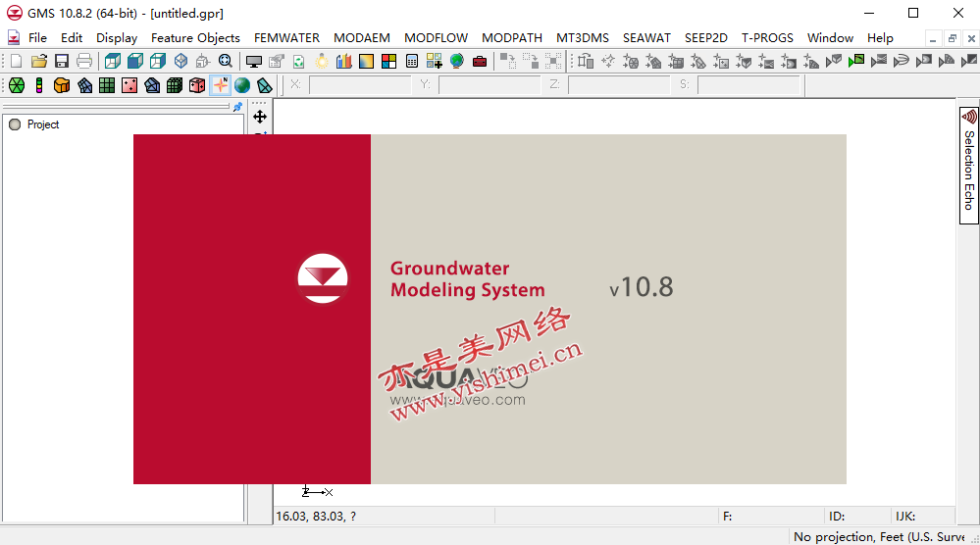Switch to the GIS module globe icon
Screen dimensions: 980x545
[x=242, y=85]
